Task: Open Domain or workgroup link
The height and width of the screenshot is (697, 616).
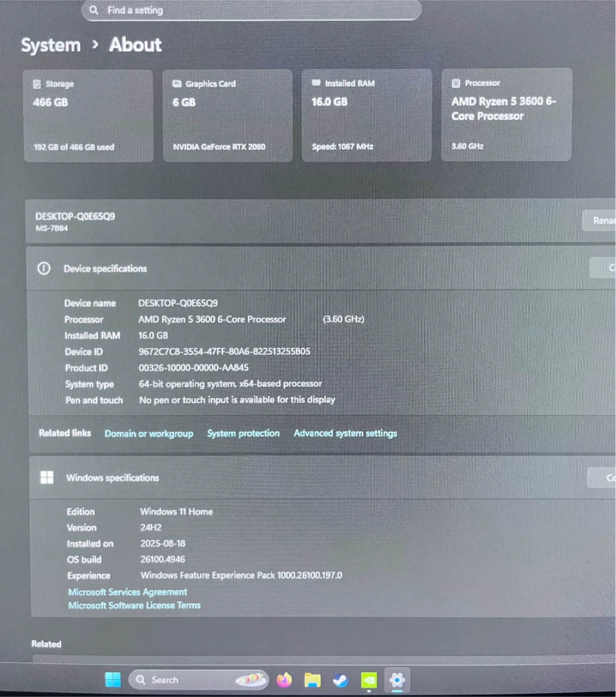Action: click(149, 434)
